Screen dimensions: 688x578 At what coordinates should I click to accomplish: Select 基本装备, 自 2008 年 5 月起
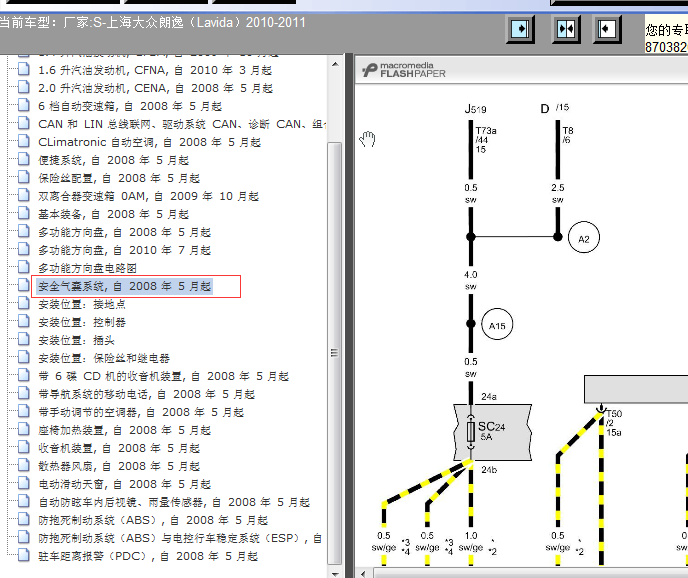click(113, 214)
